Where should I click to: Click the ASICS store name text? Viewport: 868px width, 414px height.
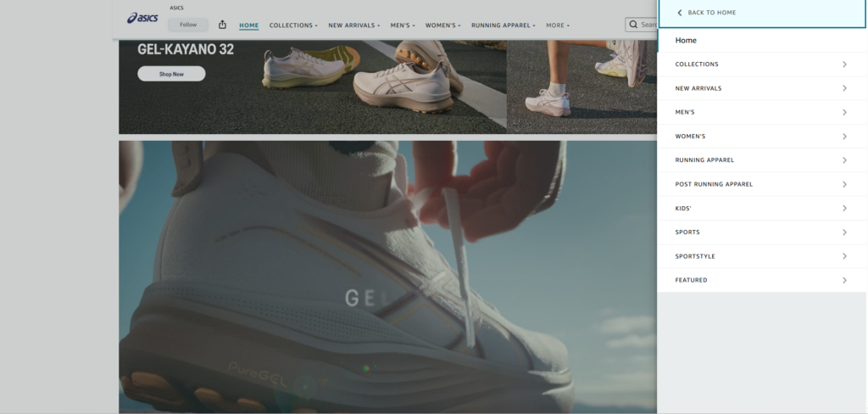[x=176, y=8]
